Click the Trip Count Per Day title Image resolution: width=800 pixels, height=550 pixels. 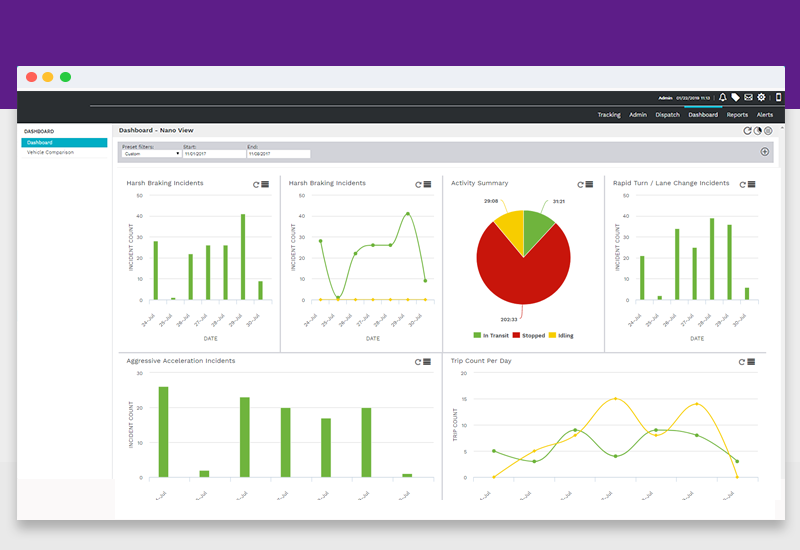click(481, 361)
